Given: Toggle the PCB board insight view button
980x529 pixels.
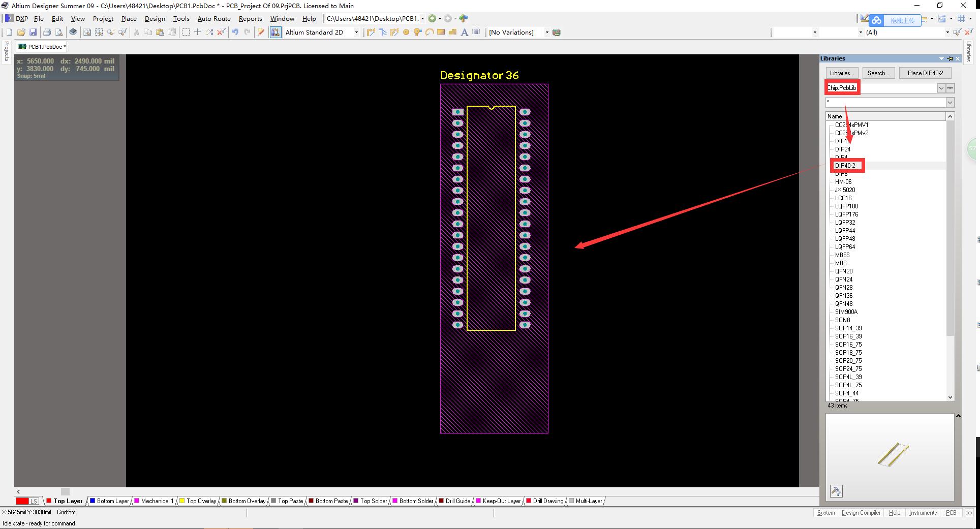Looking at the screenshot, I should tap(275, 32).
